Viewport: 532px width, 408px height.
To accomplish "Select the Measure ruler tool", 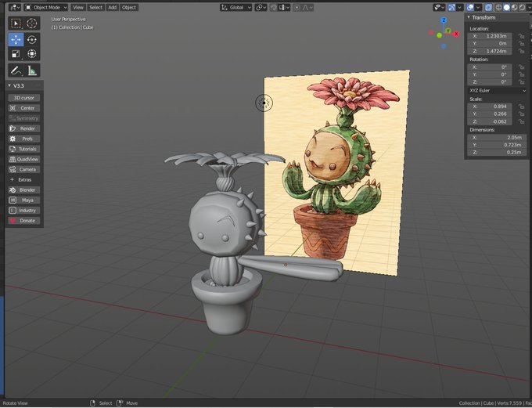I will [x=32, y=70].
